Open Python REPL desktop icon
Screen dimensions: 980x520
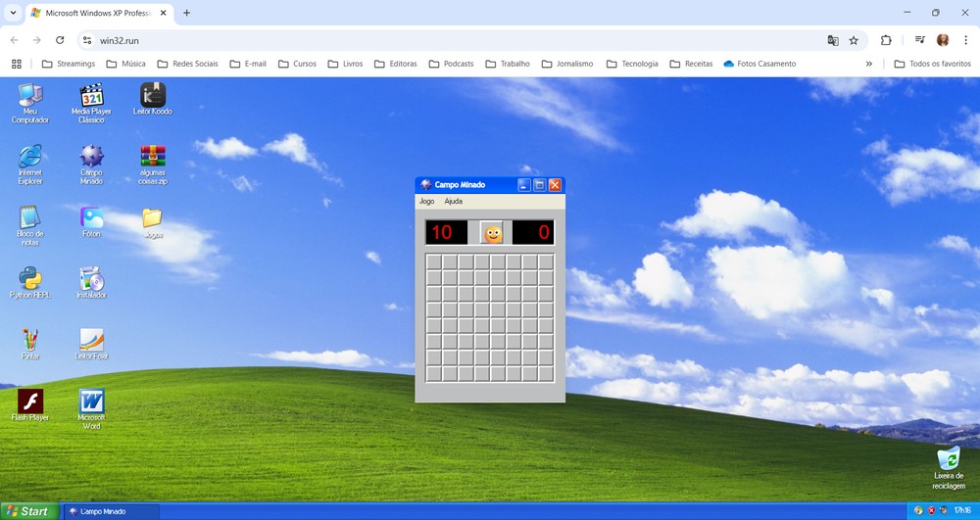(30, 282)
